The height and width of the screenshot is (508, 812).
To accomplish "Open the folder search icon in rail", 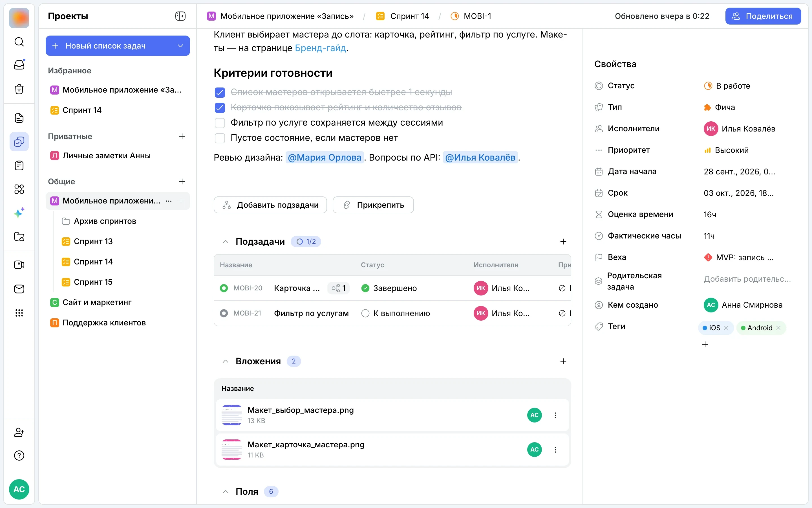I will tap(19, 237).
